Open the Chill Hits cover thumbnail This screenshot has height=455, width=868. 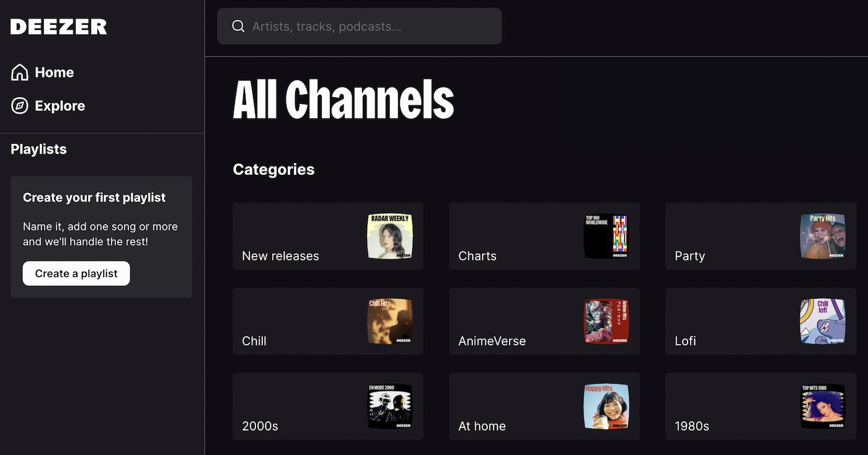tap(390, 321)
